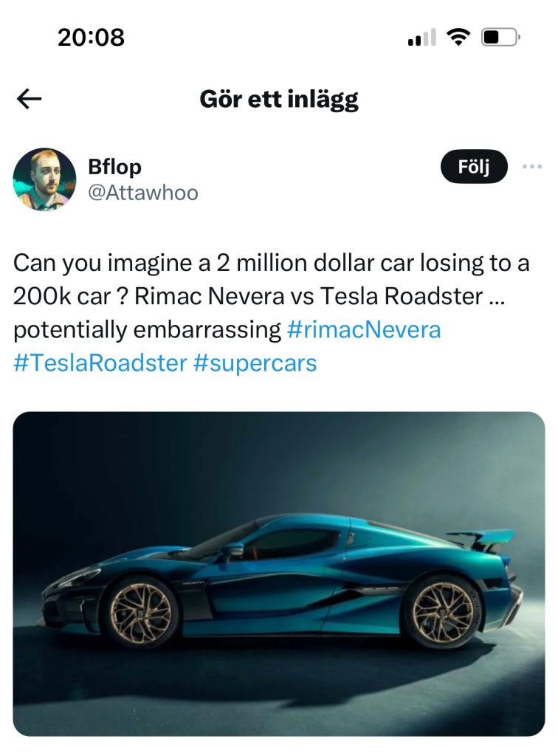
Task: Open the three-dot more options menu
Action: tap(531, 166)
